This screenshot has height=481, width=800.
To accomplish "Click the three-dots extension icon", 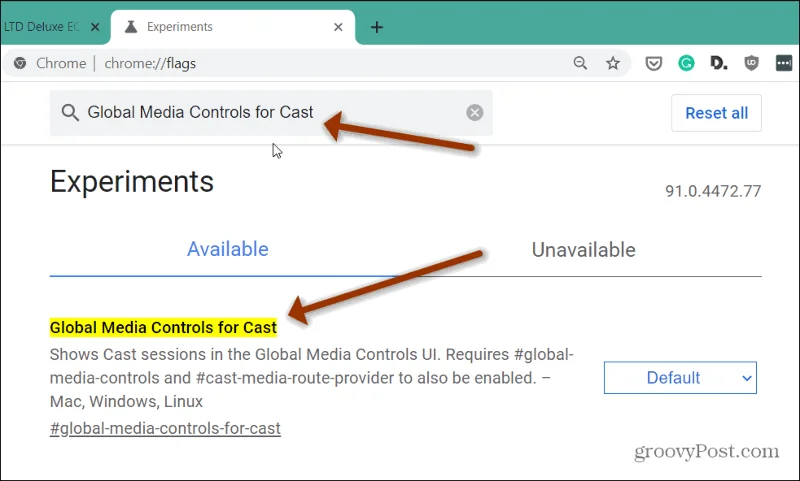I will coord(784,63).
